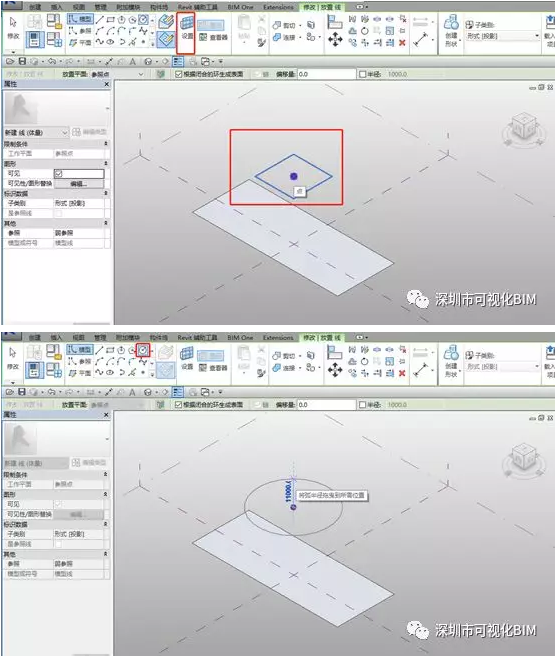Open 放置平面 dropdown in upper options bar
Screen dimensions: 560x660
(x=117, y=74)
